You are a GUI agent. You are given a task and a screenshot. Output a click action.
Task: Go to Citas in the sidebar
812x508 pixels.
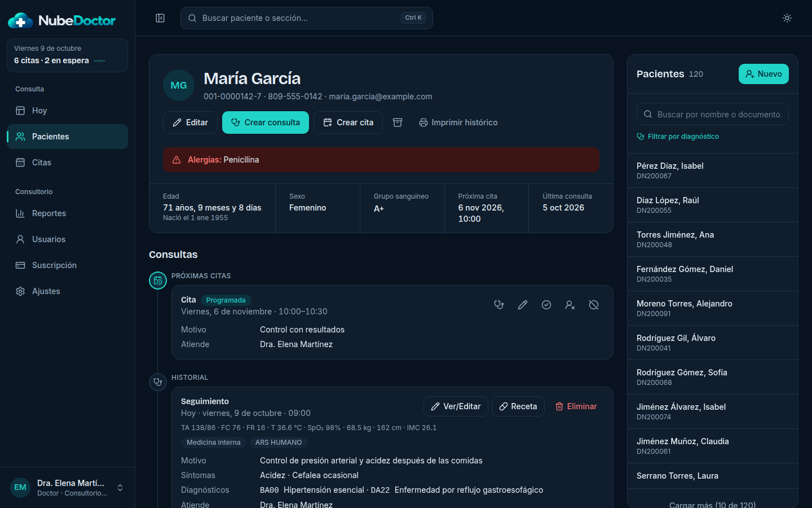67,163
